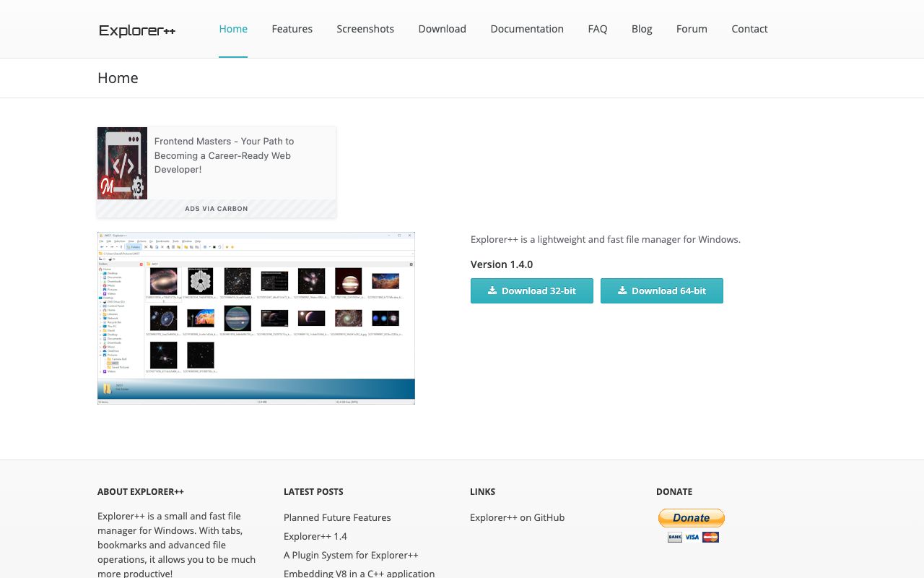Screen dimensions: 924x578
Task: Open the Contact page
Action: pyautogui.click(x=749, y=29)
